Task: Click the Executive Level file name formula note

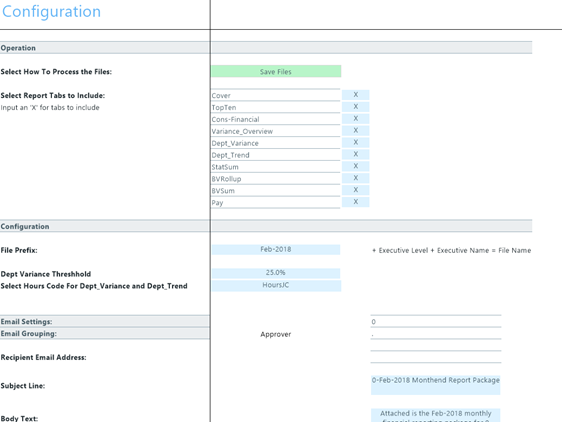Action: (452, 250)
